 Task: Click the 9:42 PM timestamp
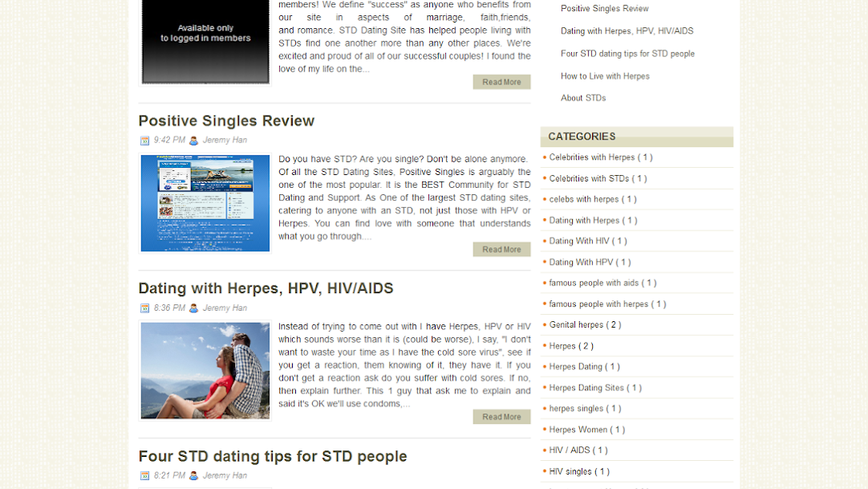169,140
